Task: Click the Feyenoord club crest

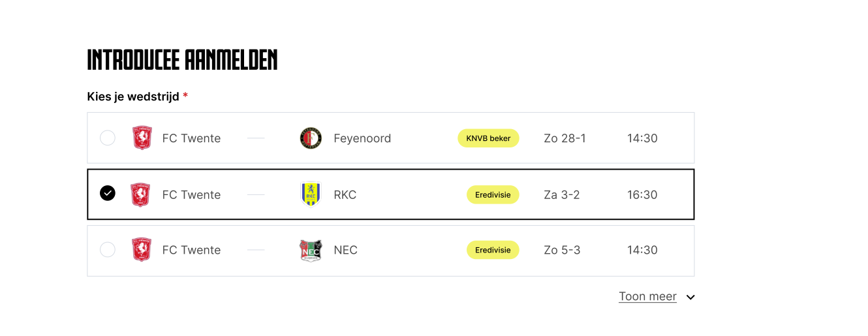Action: [311, 138]
